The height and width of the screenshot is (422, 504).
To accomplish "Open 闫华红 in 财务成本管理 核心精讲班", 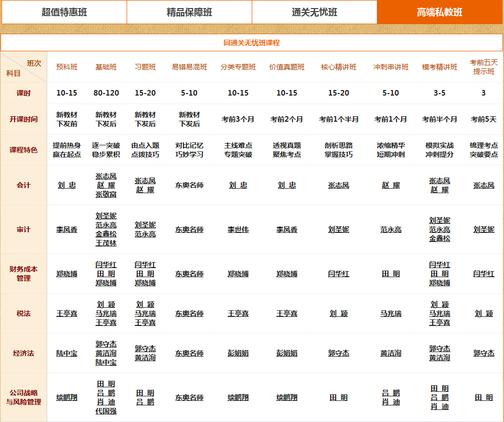I will (339, 274).
